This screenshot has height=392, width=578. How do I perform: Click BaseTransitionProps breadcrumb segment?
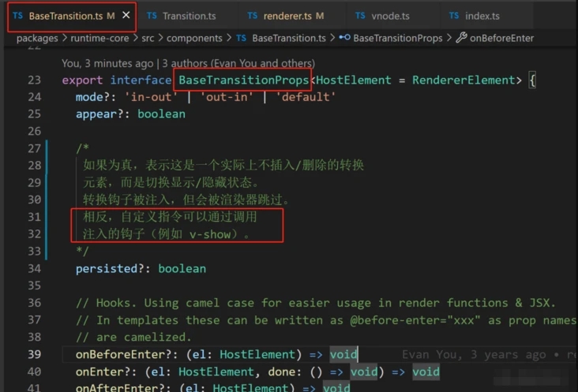coord(398,39)
